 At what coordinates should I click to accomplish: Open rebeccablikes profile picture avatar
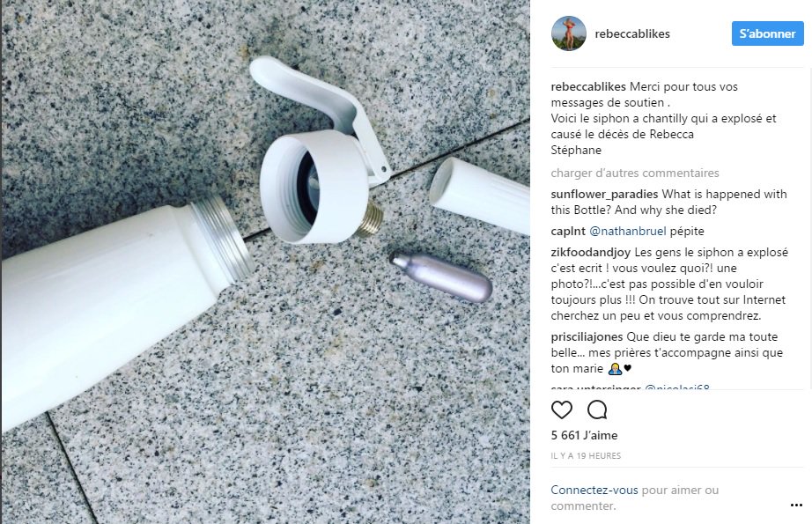[x=569, y=33]
